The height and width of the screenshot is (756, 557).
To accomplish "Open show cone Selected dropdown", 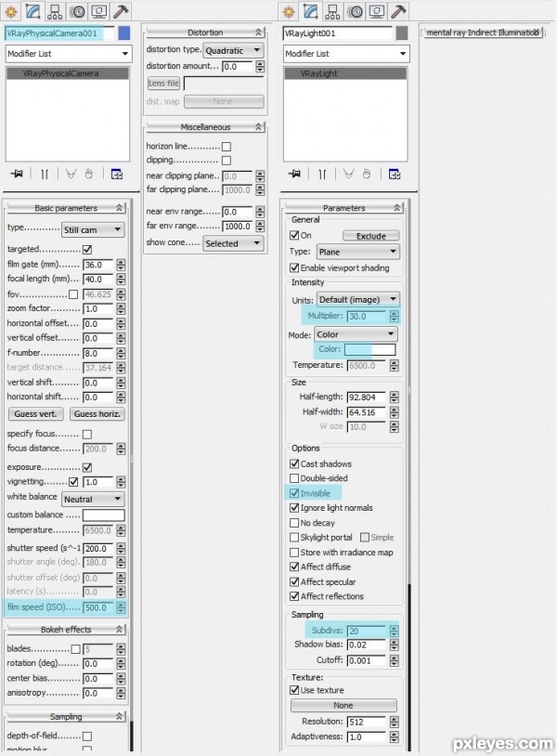I will click(234, 243).
